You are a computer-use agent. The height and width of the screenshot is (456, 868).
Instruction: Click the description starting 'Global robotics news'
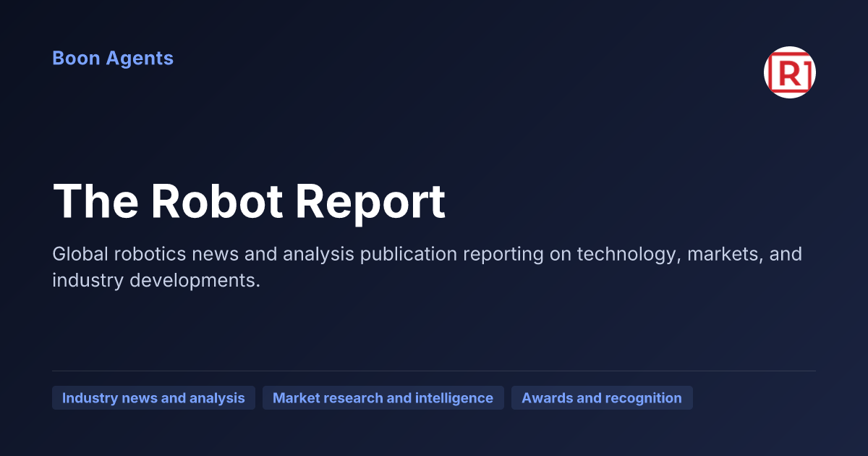click(427, 267)
